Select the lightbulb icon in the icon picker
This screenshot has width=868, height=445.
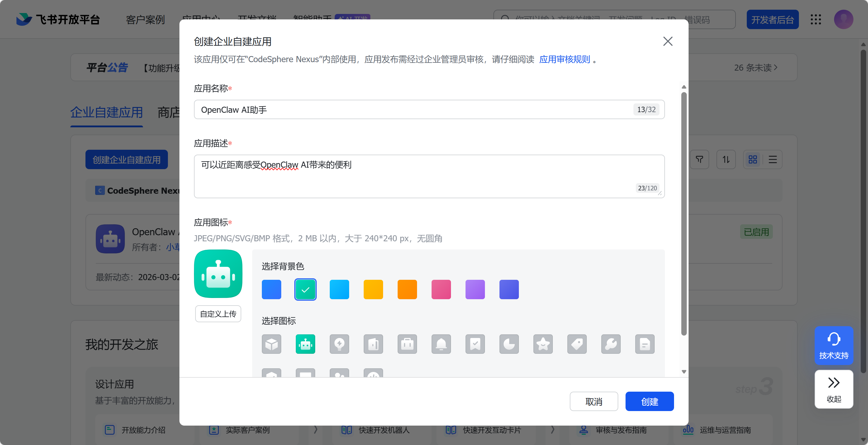339,344
